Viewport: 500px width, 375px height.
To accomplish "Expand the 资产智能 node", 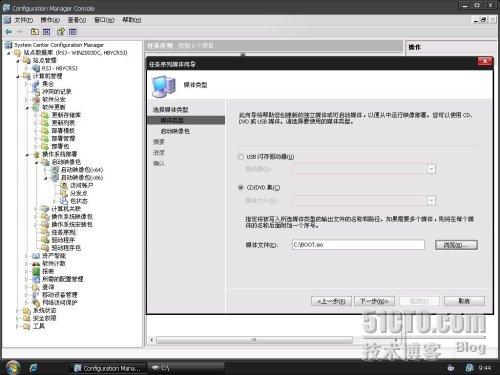I will (27, 256).
